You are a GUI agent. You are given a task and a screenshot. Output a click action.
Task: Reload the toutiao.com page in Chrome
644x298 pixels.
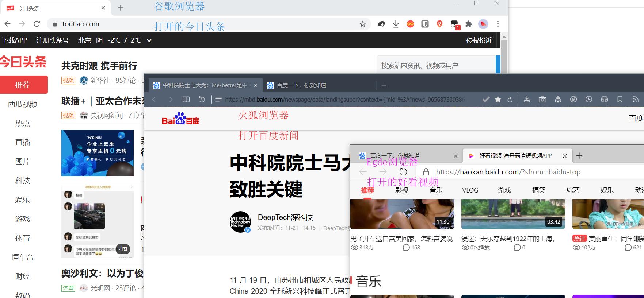pyautogui.click(x=37, y=24)
